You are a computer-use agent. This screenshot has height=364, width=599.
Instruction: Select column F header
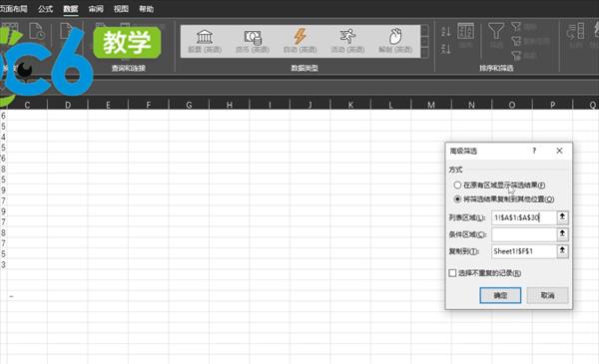(148, 105)
